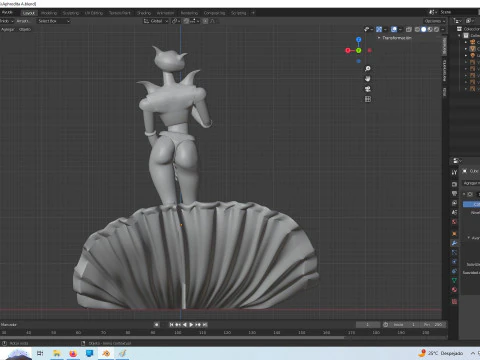Toggle X-ray mode in viewport header
This screenshot has height=360, width=480.
409,29
